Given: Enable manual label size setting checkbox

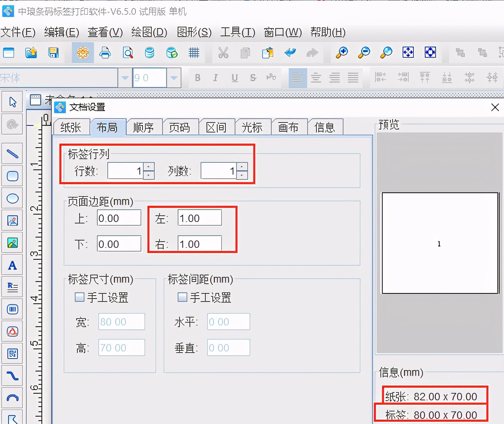Looking at the screenshot, I should (79, 297).
